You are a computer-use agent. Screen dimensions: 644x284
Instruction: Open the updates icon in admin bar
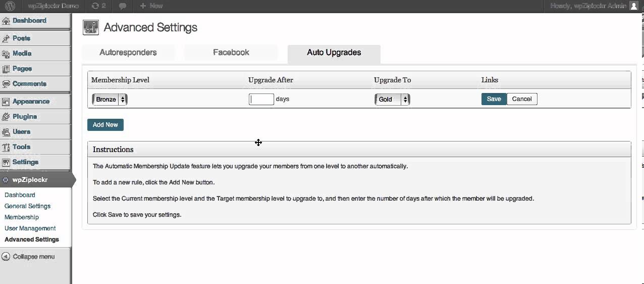[99, 6]
